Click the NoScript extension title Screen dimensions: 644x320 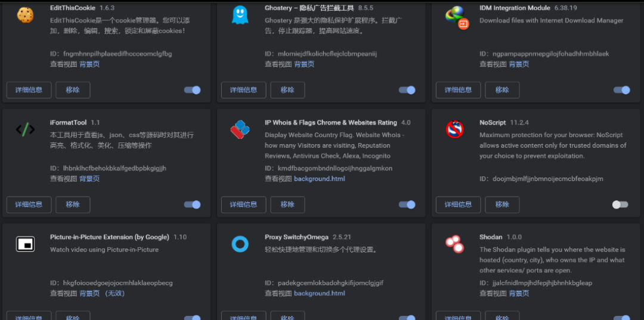click(493, 122)
